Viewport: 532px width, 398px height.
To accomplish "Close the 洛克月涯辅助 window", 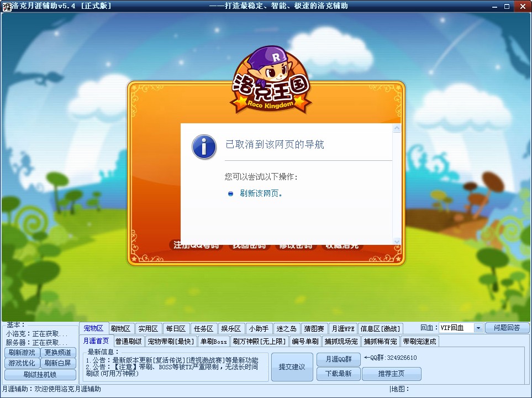I will point(522,6).
